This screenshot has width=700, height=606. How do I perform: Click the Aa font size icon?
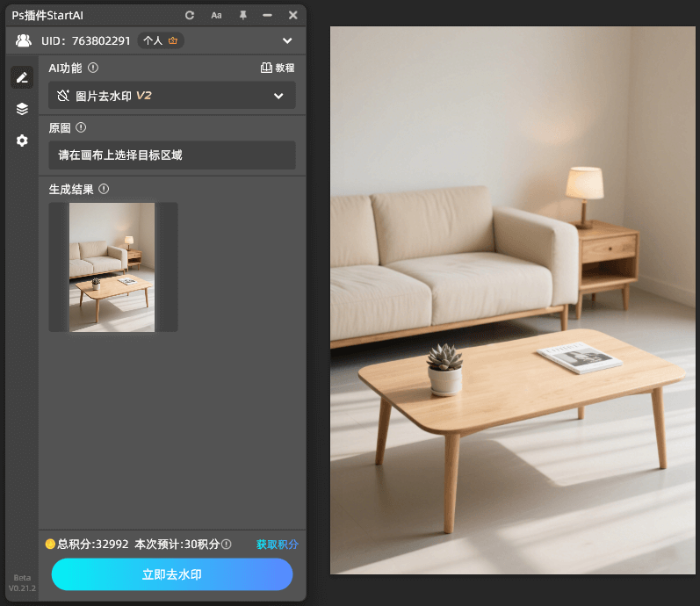pos(216,16)
